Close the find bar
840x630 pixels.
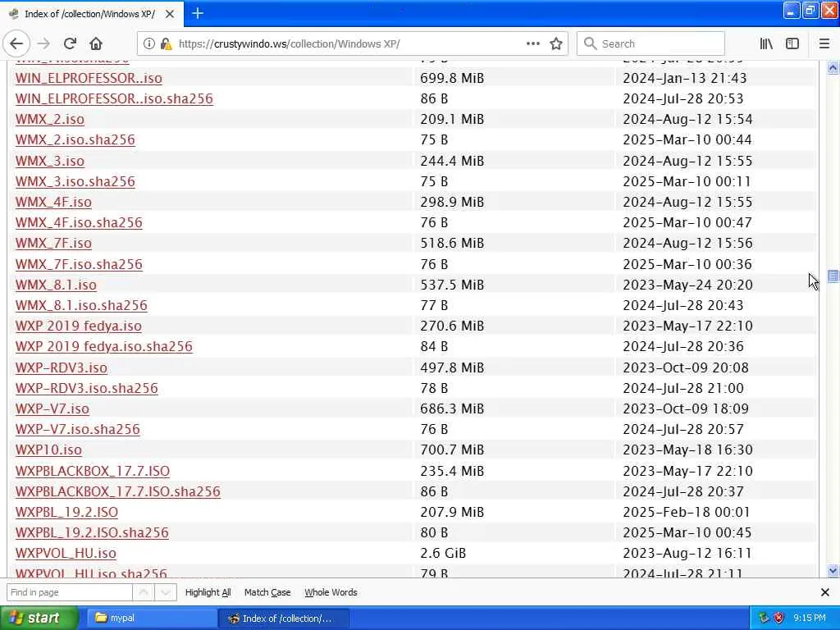click(825, 592)
